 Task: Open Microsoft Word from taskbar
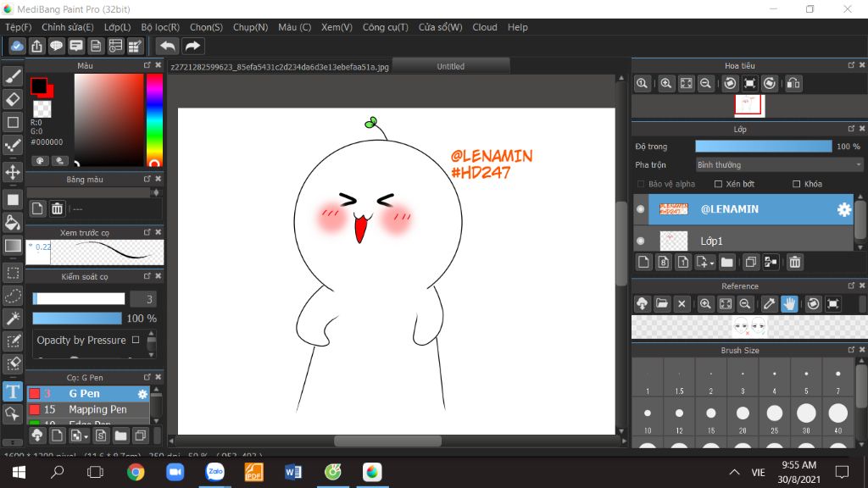coord(292,472)
